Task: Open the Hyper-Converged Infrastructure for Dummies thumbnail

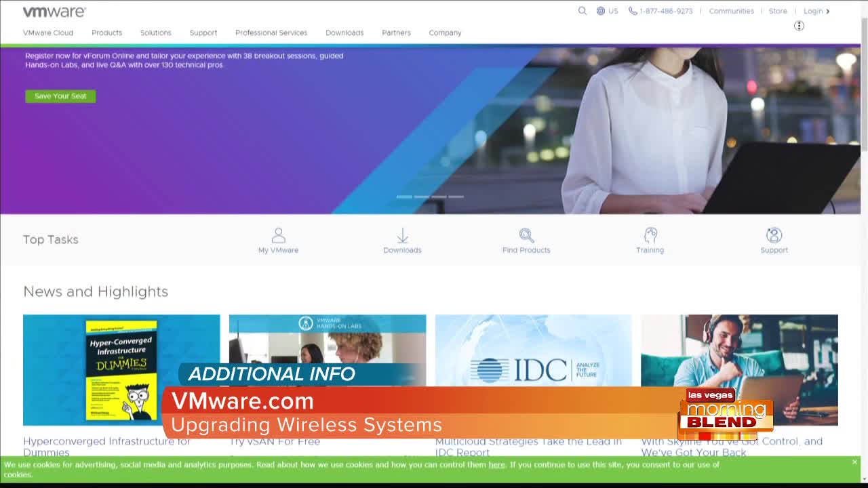Action: (121, 370)
